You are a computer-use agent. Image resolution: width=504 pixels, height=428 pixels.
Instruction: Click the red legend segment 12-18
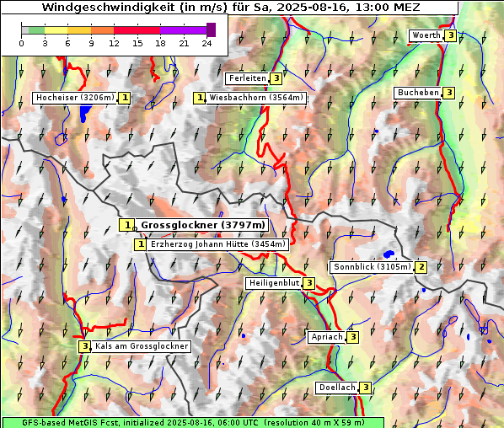[137, 30]
